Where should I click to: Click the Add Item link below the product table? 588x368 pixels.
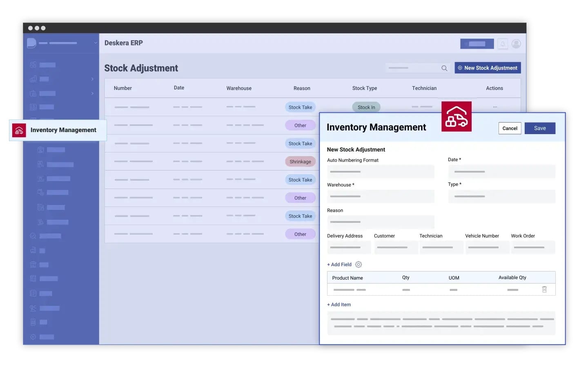tap(339, 304)
